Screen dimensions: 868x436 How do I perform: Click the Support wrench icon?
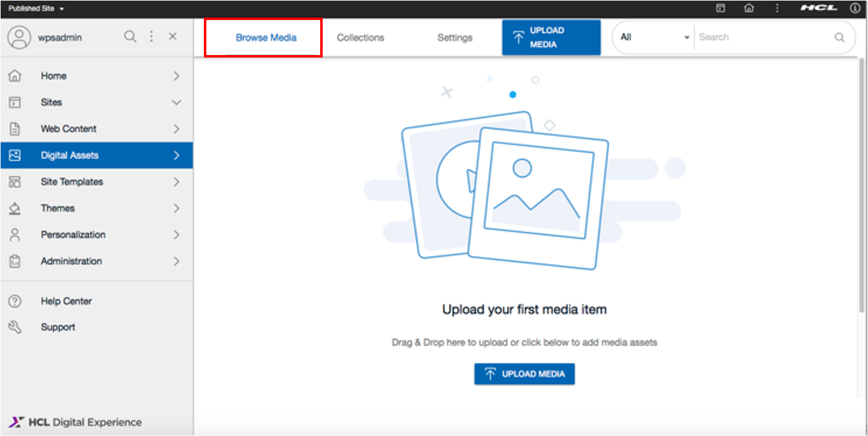(15, 327)
